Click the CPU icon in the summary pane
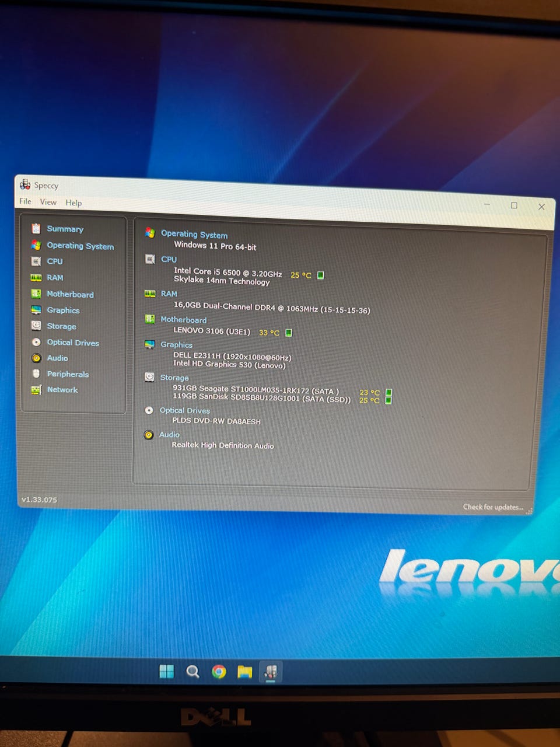The image size is (560, 747). pyautogui.click(x=150, y=259)
